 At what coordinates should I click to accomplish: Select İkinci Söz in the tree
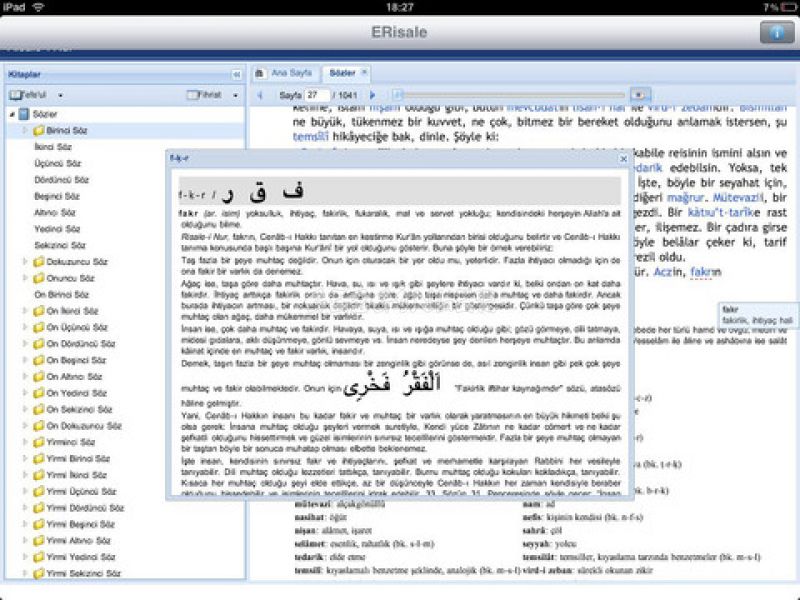point(53,147)
